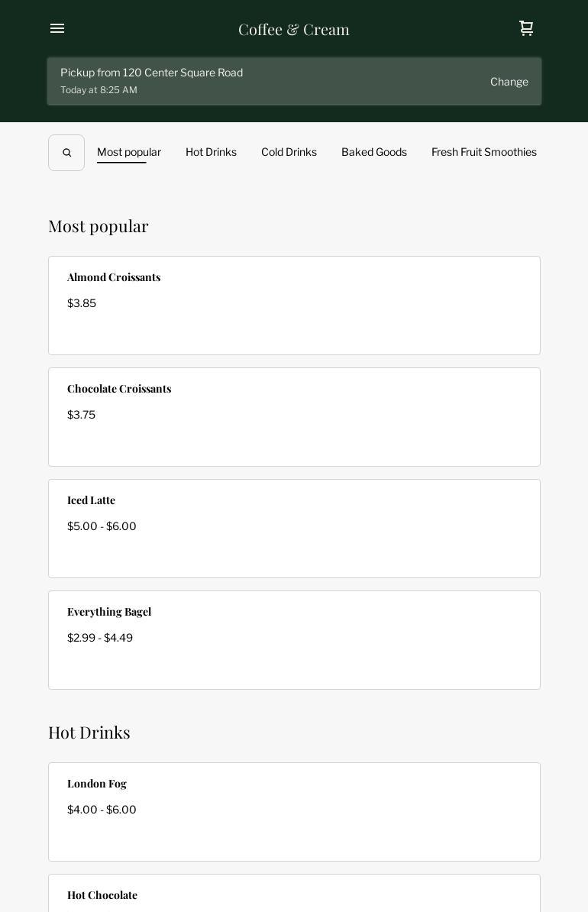
Task: Open the Everything Bagel item
Action: click(294, 640)
